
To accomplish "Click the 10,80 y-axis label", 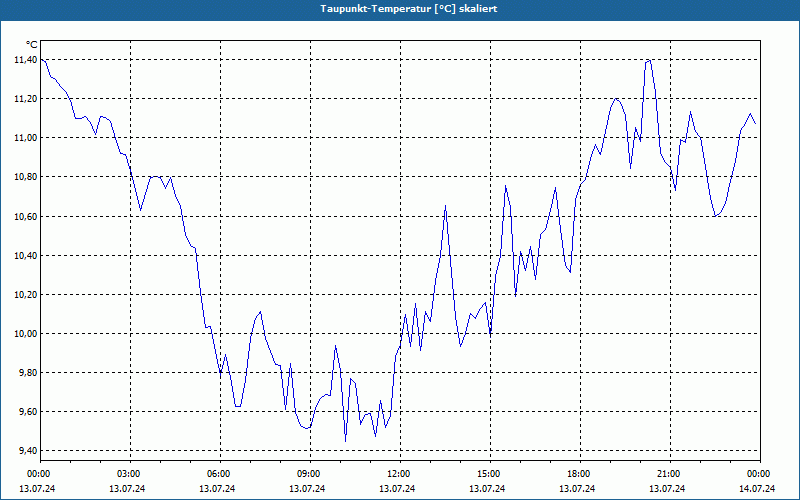I will 25,177.
